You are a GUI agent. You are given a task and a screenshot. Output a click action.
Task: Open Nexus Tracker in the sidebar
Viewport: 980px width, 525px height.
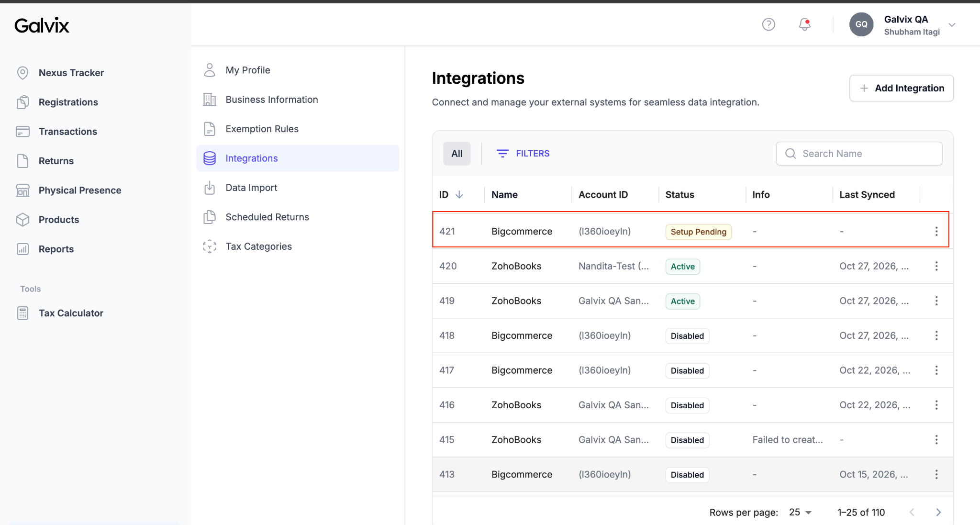71,73
